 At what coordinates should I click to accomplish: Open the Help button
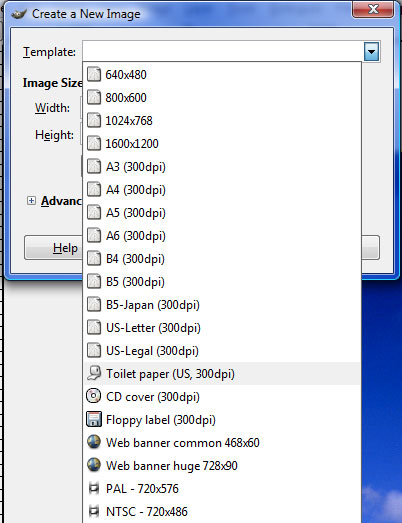point(53,248)
